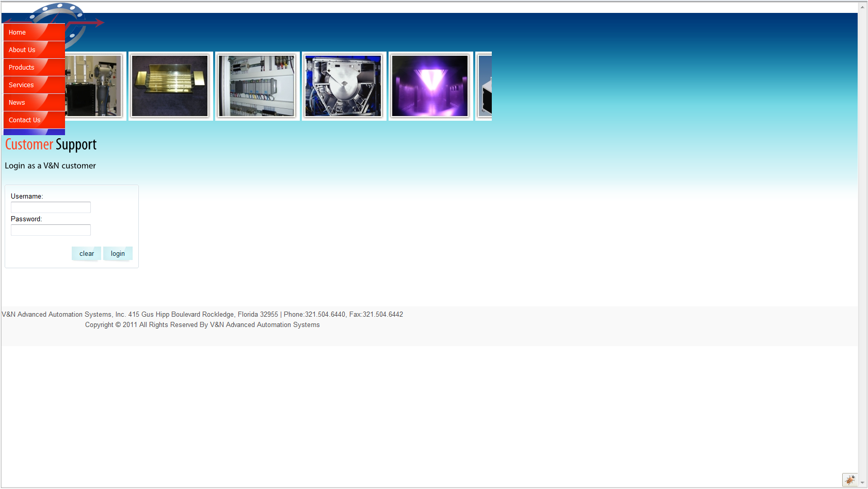Click the login button

118,254
